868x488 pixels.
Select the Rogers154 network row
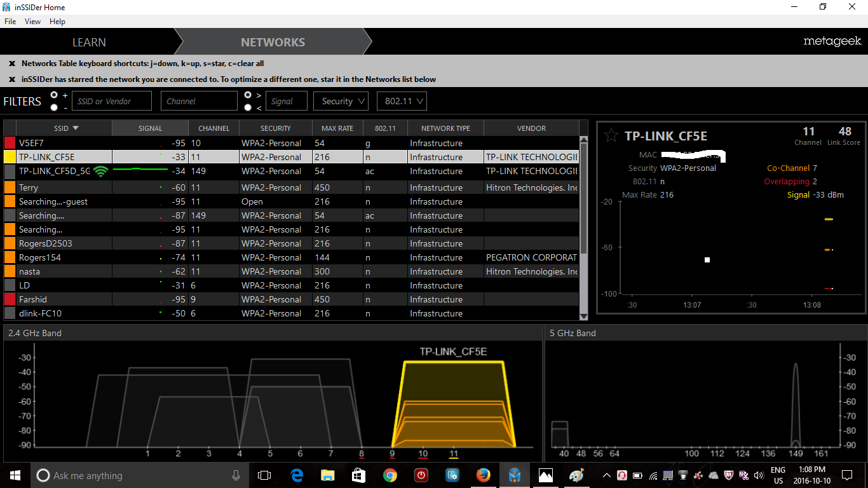[x=292, y=257]
